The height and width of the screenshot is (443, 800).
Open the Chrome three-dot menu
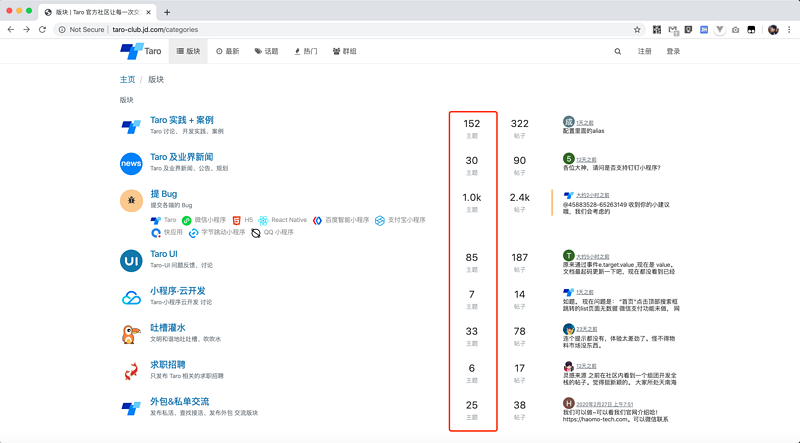point(790,30)
